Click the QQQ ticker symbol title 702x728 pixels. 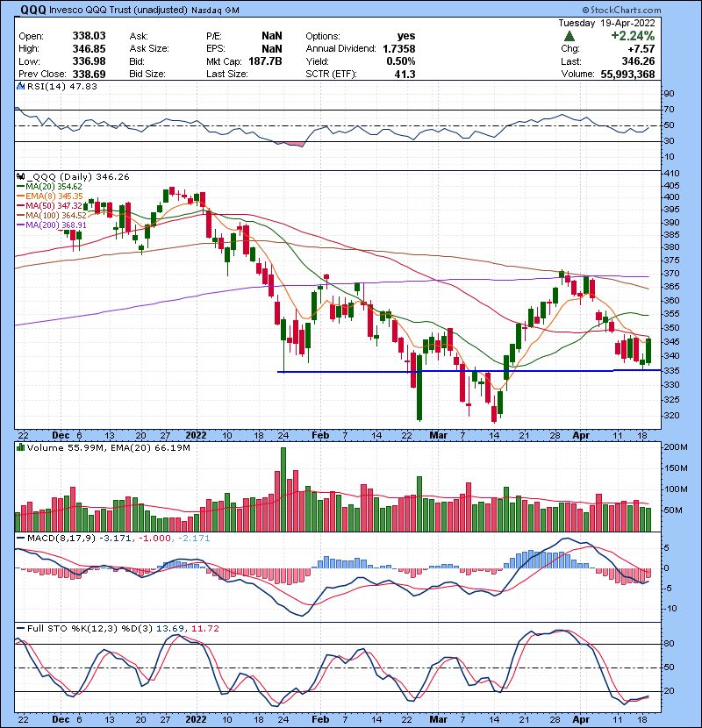click(33, 10)
